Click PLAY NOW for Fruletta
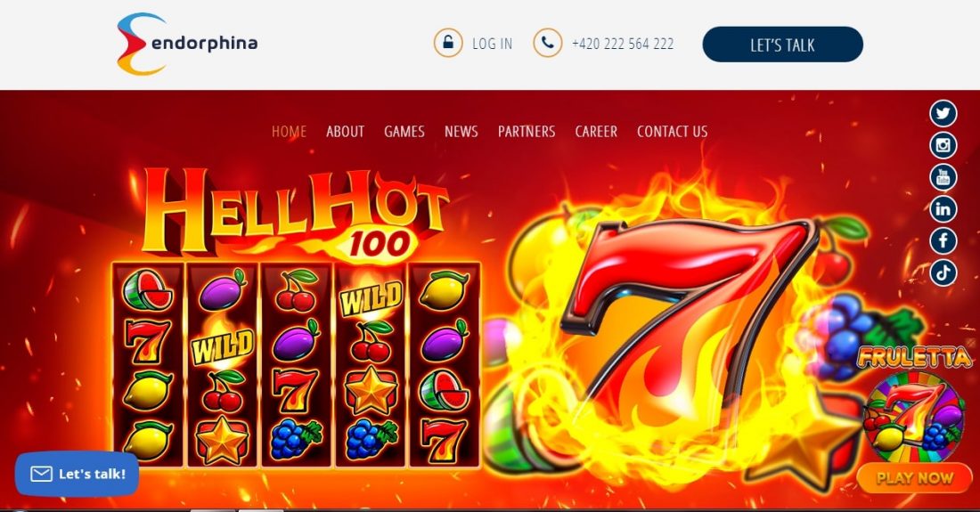Viewport: 980px width, 512px height. (x=914, y=478)
